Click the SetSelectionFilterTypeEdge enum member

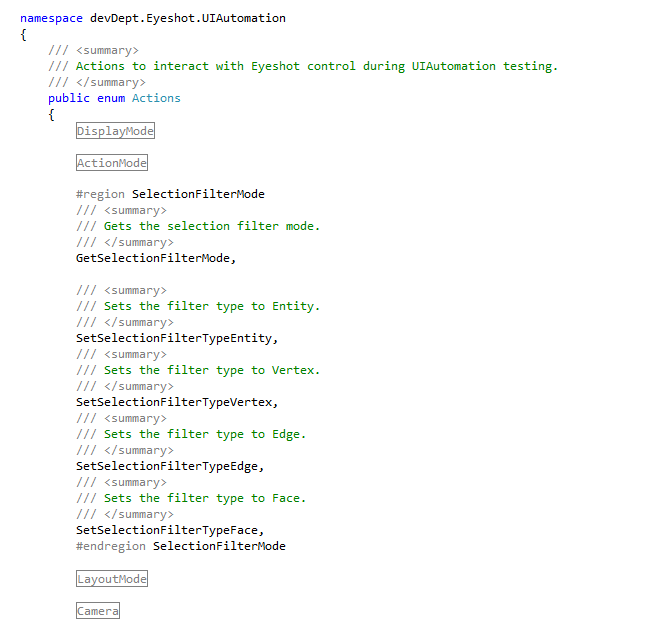click(170, 466)
